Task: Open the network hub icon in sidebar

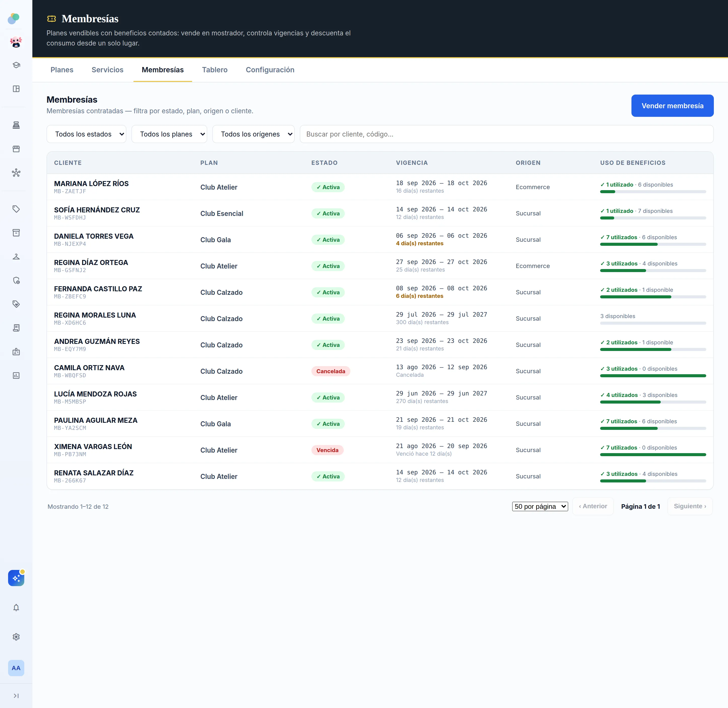Action: 16,173
